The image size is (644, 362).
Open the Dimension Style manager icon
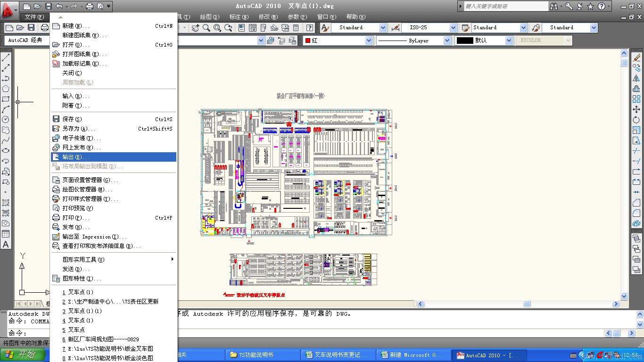(x=396, y=28)
